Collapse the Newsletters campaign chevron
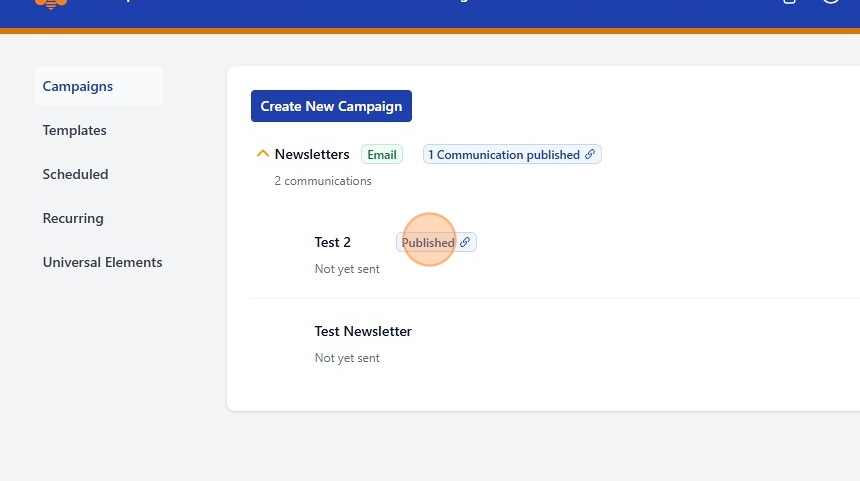Image resolution: width=860 pixels, height=481 pixels. [263, 154]
